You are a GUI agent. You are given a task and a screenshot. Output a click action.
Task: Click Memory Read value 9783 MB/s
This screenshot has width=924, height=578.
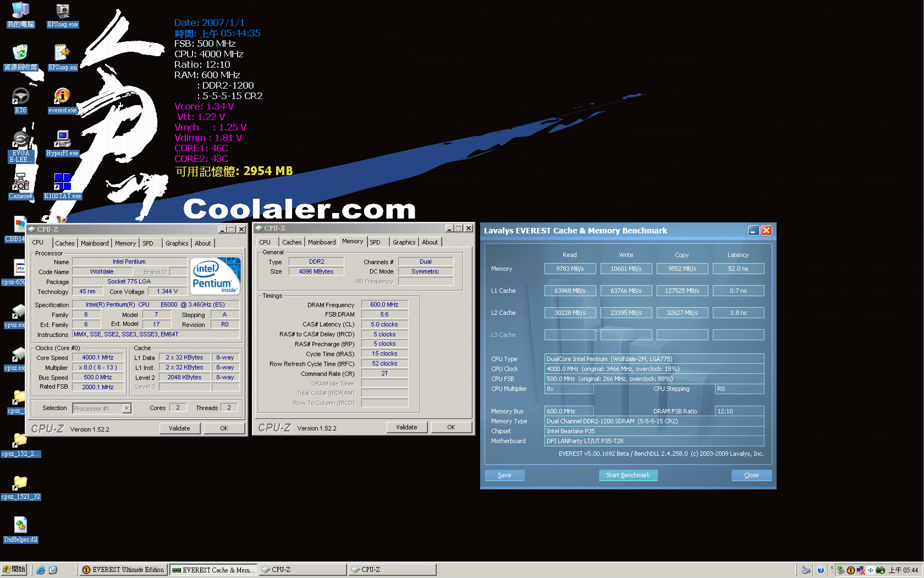tap(570, 269)
